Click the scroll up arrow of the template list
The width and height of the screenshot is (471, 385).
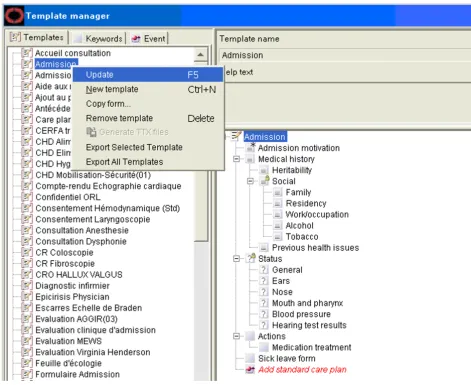click(200, 54)
